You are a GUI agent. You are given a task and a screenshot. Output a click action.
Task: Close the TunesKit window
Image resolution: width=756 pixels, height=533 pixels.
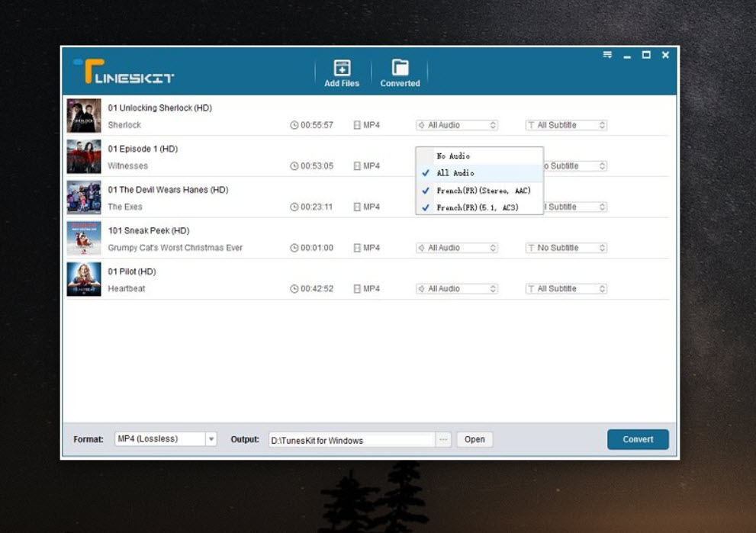click(x=665, y=55)
